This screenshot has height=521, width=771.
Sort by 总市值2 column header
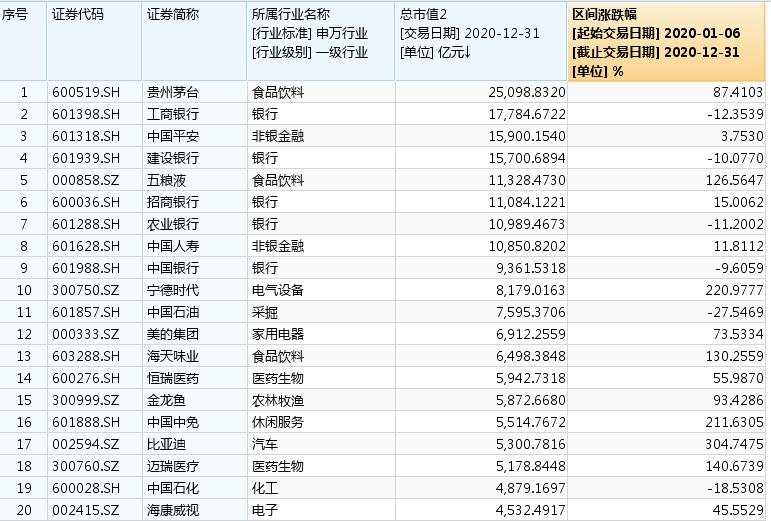[x=480, y=41]
